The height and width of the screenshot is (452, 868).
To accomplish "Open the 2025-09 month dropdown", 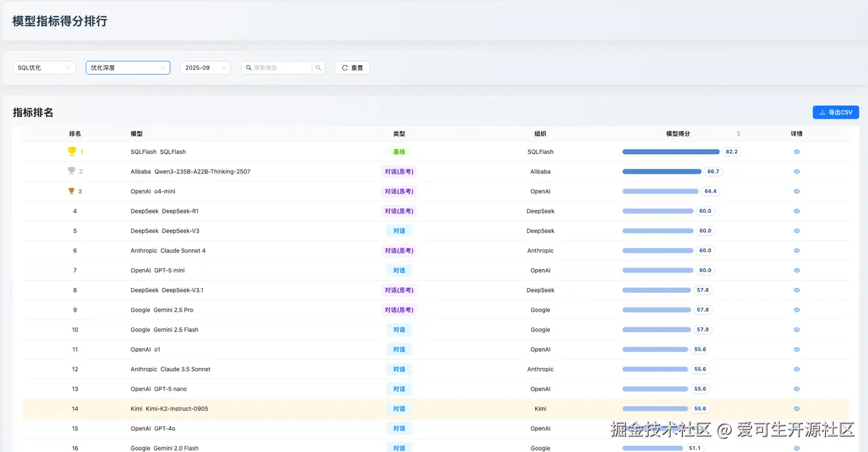I will coord(205,68).
